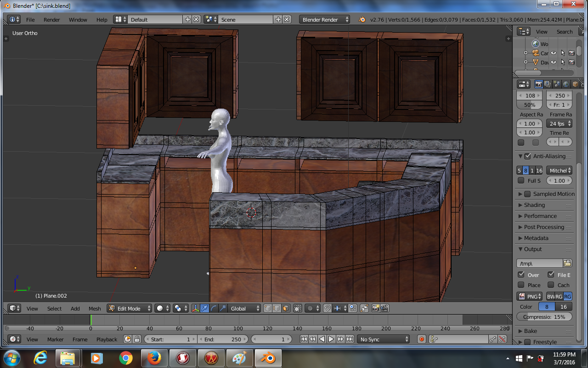
Task: Open the 3D View editor type selector
Action: [15, 308]
